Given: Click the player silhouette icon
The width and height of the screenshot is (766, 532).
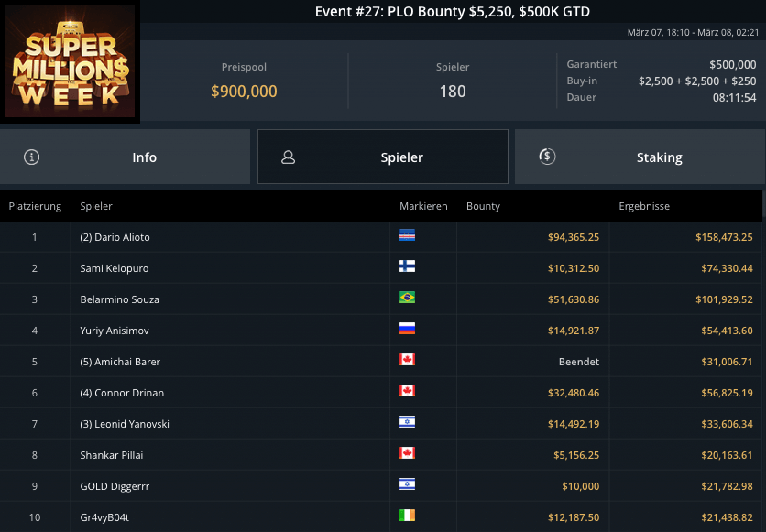Looking at the screenshot, I should pyautogui.click(x=288, y=157).
